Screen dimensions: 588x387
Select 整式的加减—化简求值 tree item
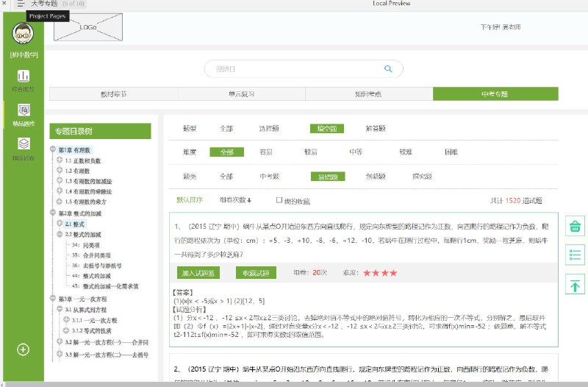tap(110, 286)
